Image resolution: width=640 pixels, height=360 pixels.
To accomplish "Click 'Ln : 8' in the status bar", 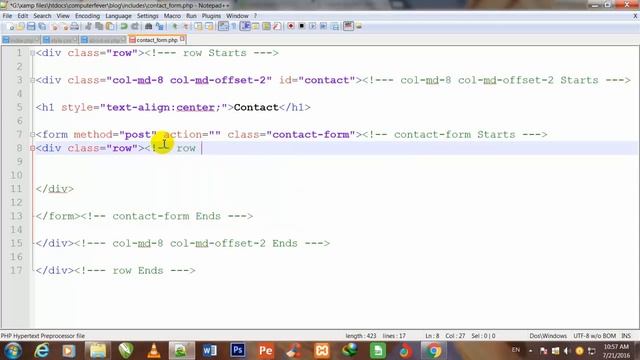I will tap(432, 336).
